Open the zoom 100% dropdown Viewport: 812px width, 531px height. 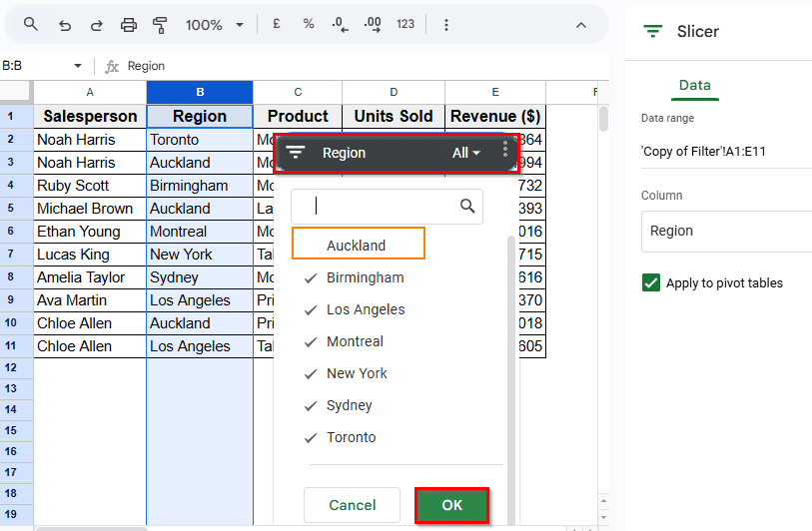click(214, 24)
